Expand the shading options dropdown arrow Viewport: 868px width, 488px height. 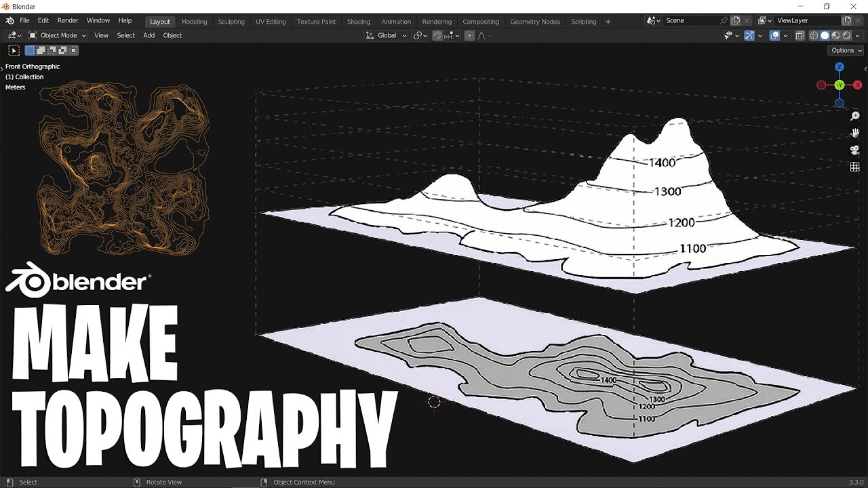point(858,35)
